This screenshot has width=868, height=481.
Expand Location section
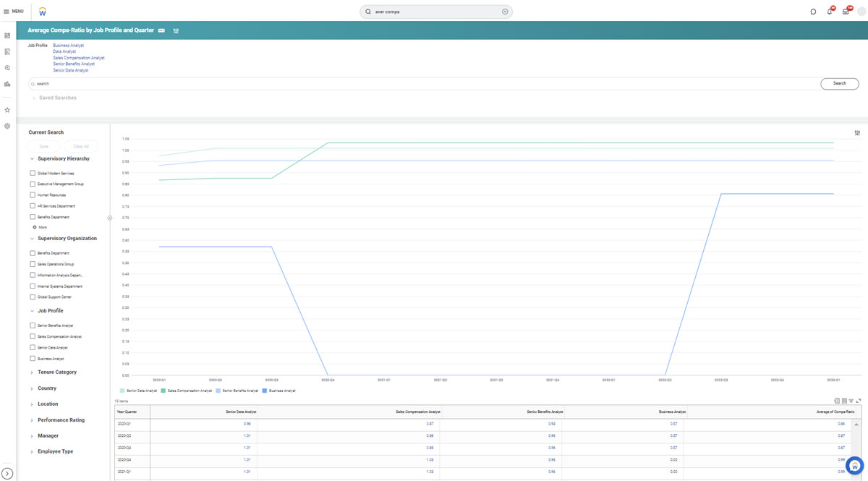[x=32, y=404]
